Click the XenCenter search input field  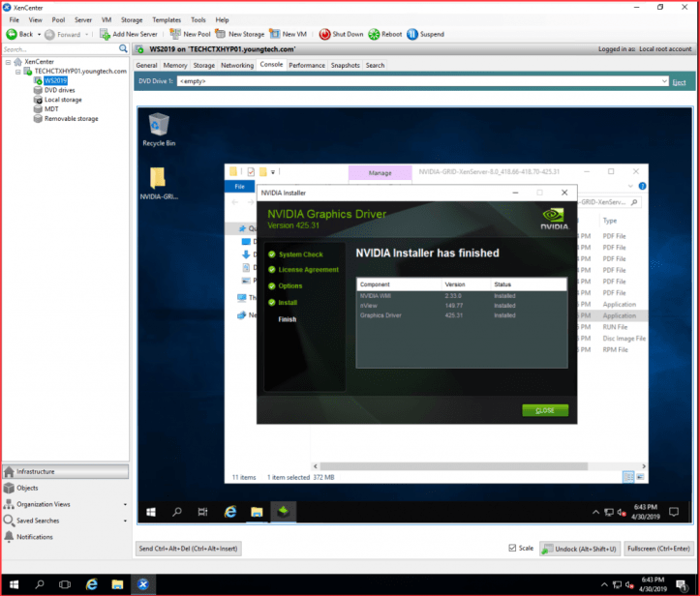pyautogui.click(x=60, y=49)
